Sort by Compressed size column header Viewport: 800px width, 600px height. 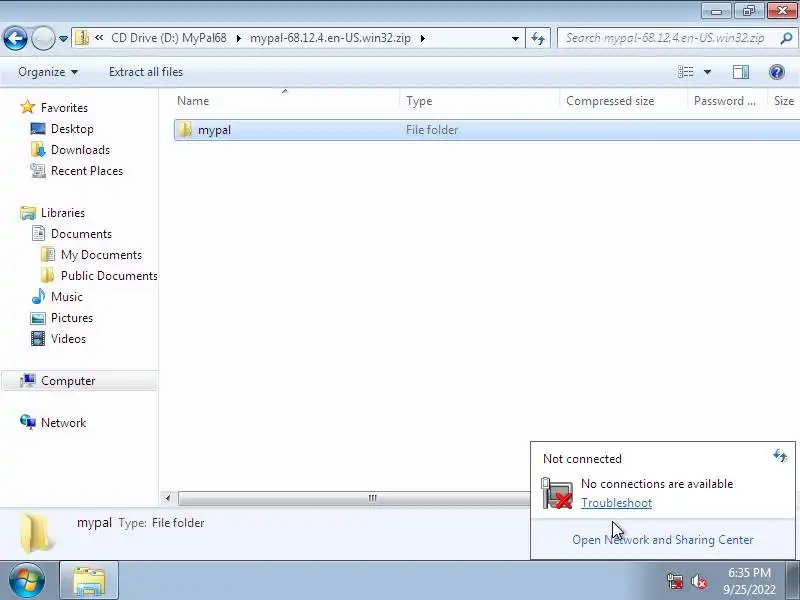pos(623,101)
